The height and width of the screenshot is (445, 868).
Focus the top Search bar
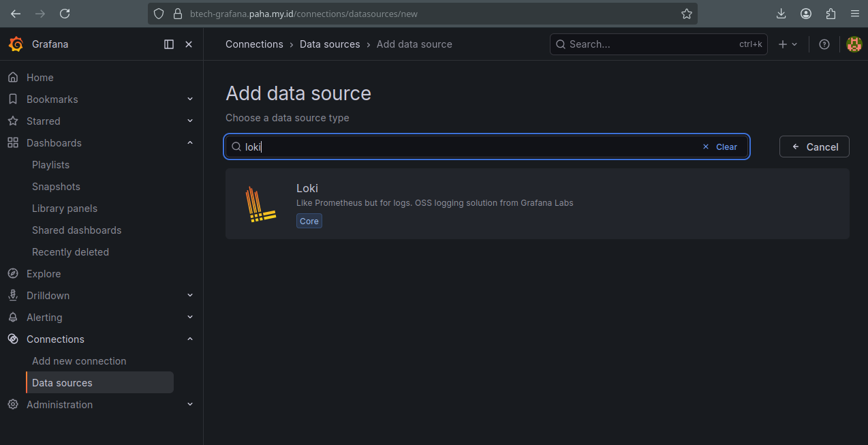pos(659,44)
